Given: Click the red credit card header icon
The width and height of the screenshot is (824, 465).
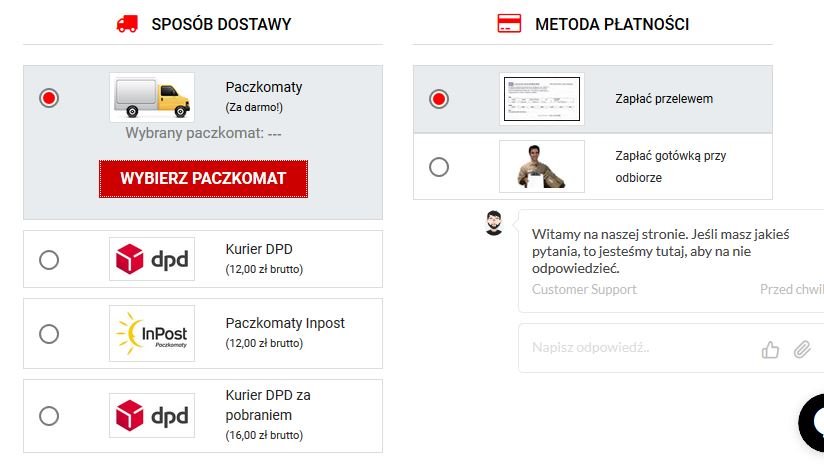Looking at the screenshot, I should [509, 24].
